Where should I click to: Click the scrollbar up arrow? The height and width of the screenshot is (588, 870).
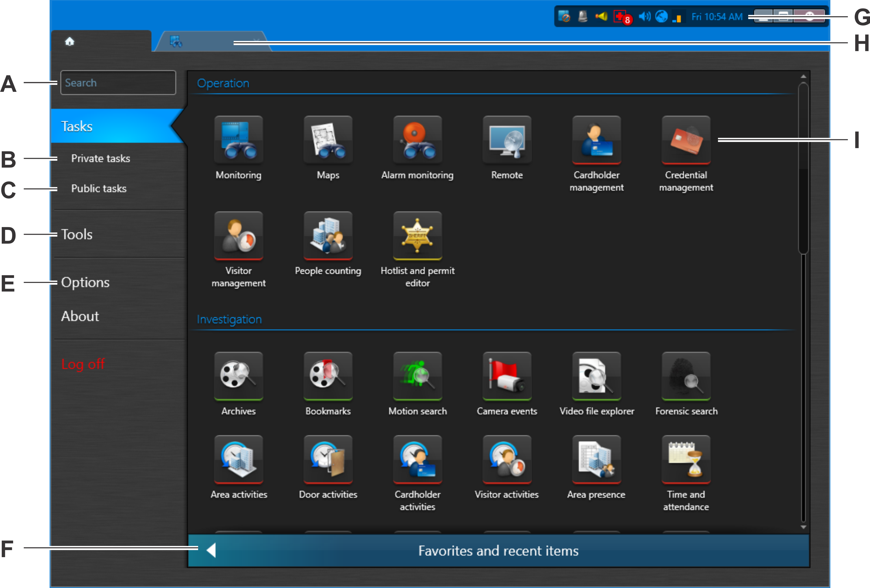pyautogui.click(x=803, y=77)
